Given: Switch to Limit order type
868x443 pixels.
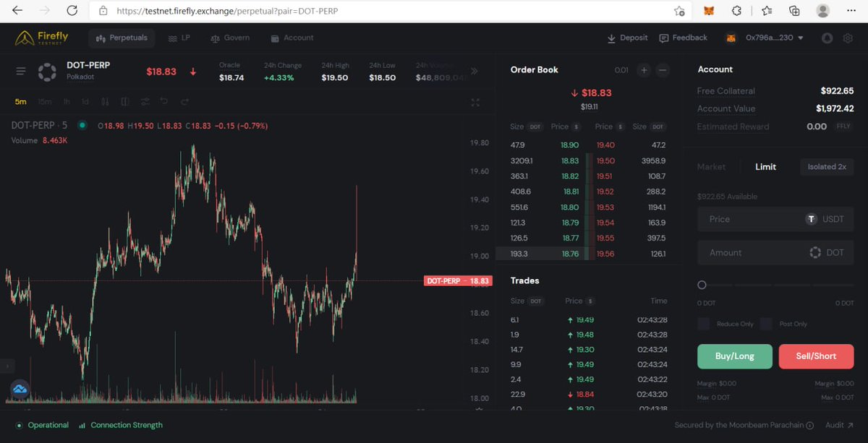Looking at the screenshot, I should click(x=765, y=167).
